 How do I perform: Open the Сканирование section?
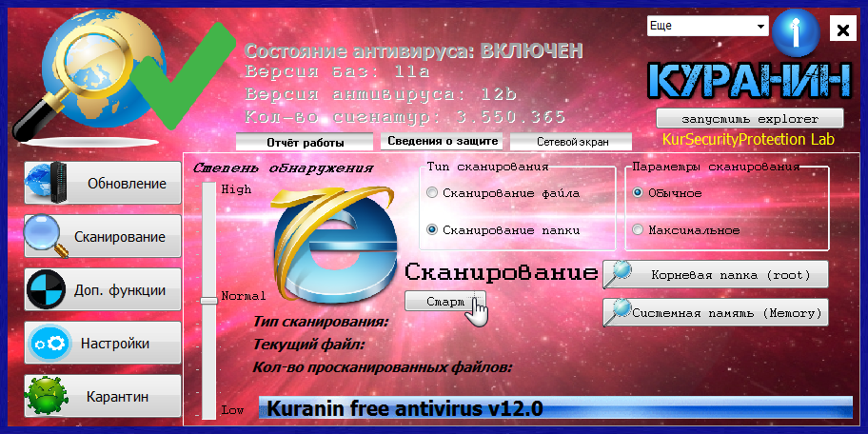(x=103, y=236)
